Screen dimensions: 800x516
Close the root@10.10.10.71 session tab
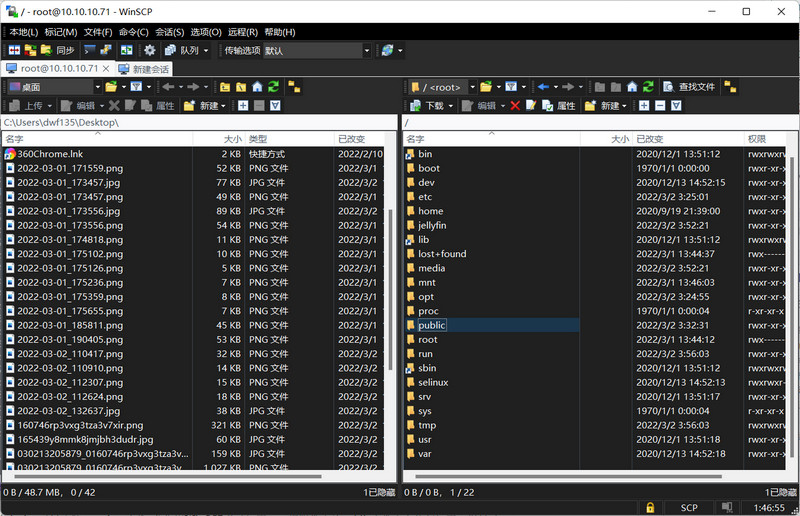(x=106, y=68)
